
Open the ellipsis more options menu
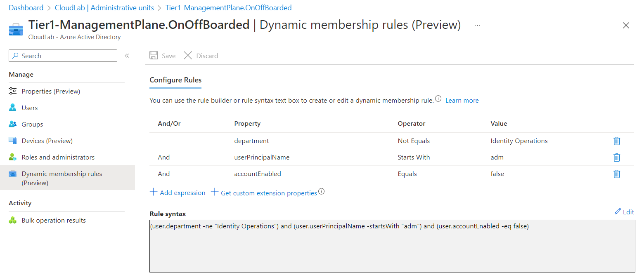[477, 25]
